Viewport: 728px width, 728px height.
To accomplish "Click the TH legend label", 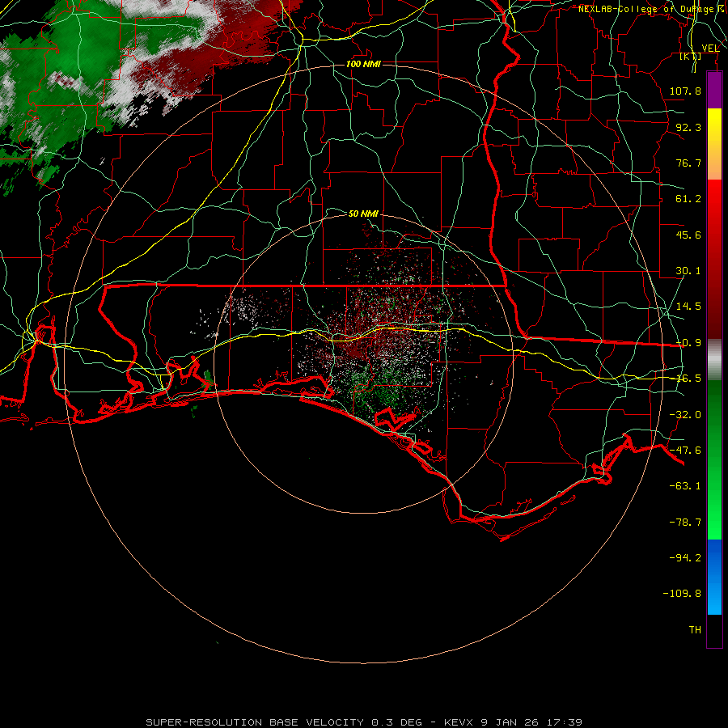I will coord(695,630).
